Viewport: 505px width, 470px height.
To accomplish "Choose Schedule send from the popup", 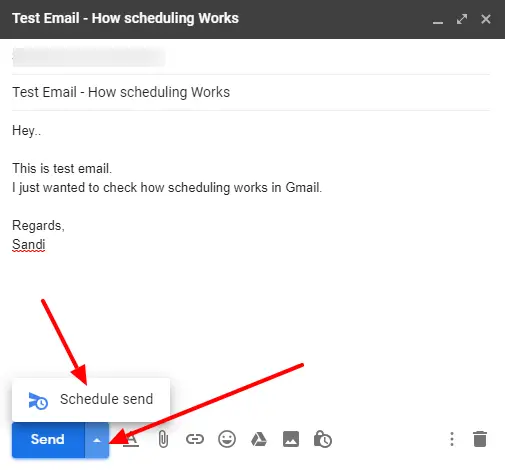I will point(91,399).
